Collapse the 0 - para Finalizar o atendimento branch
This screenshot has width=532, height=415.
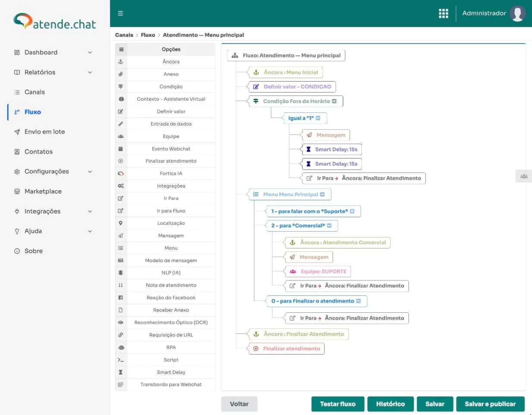(358, 301)
